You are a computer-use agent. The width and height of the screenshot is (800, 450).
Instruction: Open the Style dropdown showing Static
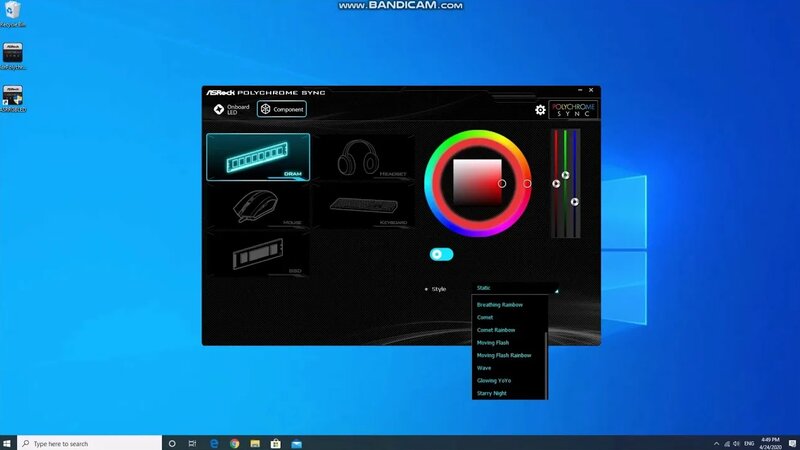pos(516,288)
